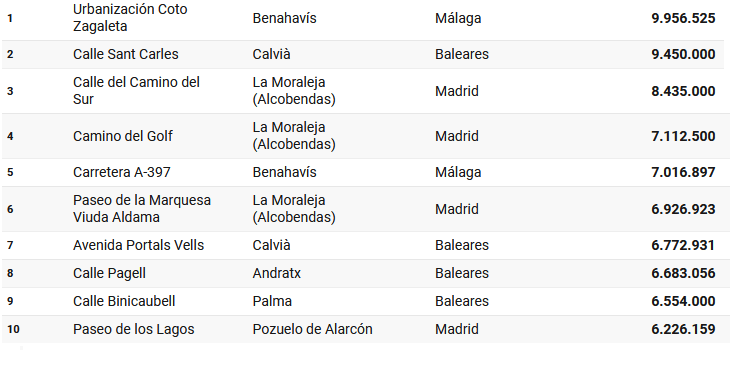
Task: Click the Urbanización Coto Zagaleta street name
Action: coord(130,17)
